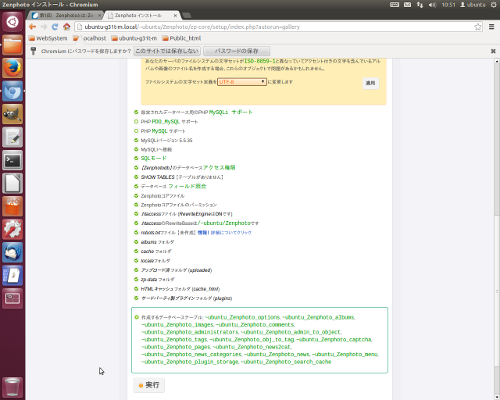Screen dimensions: 500x400
Task: Open a new browser tab
Action: point(187,15)
